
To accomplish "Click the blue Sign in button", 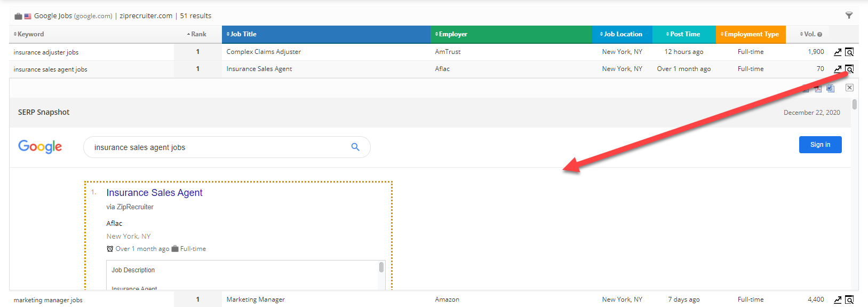I will 820,145.
